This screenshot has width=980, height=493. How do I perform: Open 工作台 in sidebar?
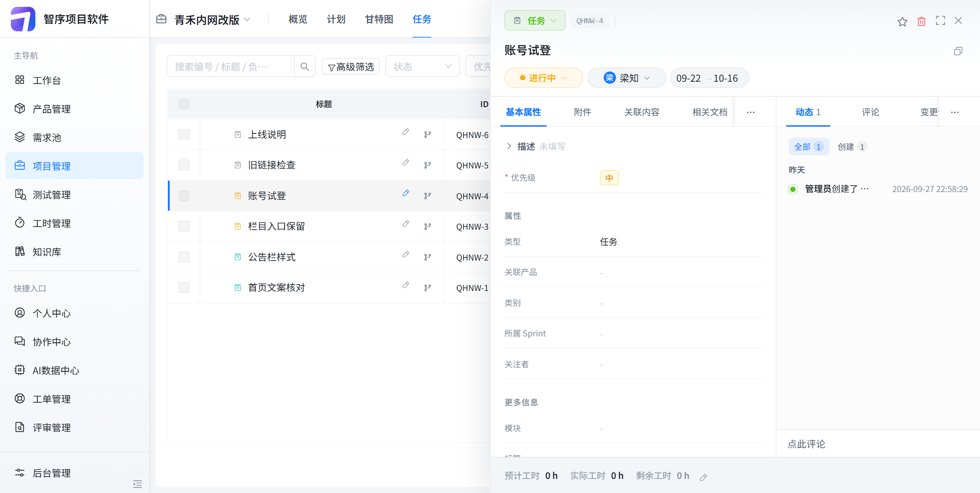74,80
